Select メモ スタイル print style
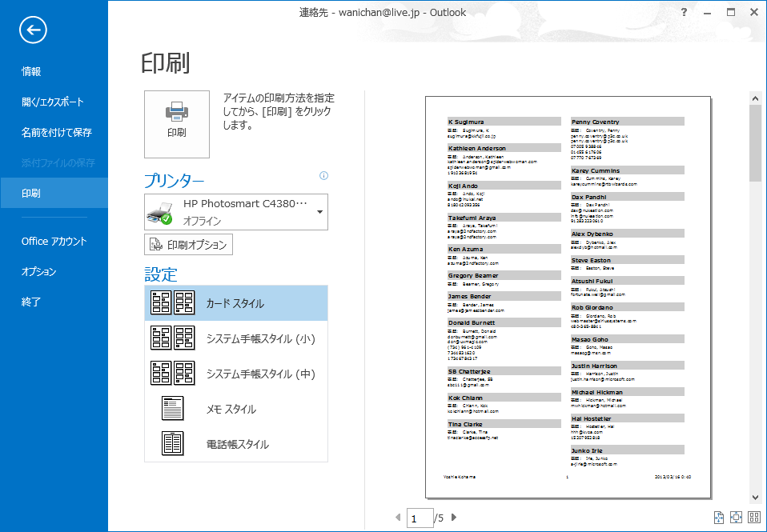This screenshot has height=532, width=767. (x=235, y=409)
